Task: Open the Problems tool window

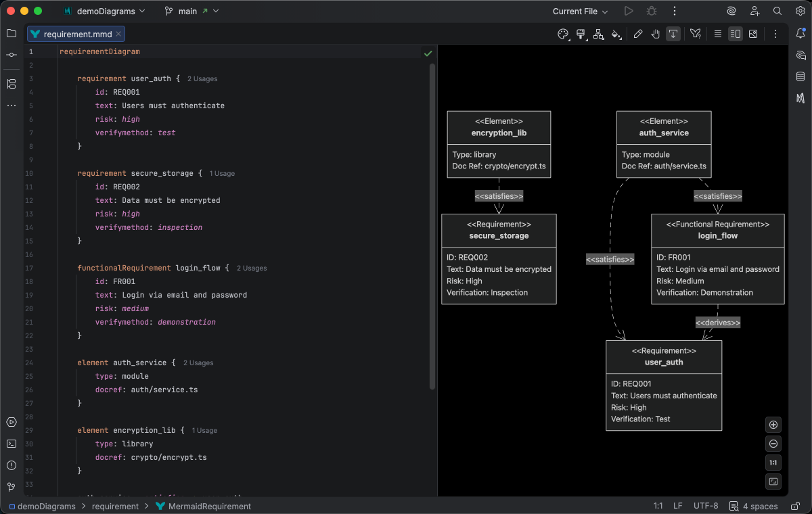Action: [x=12, y=465]
